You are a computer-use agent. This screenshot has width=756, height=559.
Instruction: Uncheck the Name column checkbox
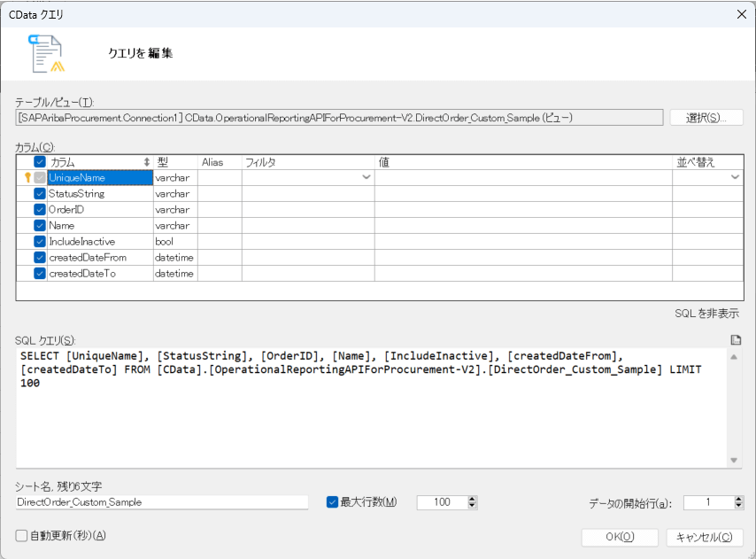tap(40, 225)
